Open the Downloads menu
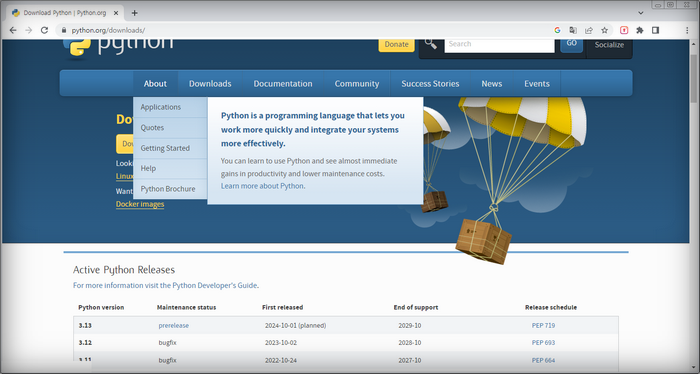 210,83
